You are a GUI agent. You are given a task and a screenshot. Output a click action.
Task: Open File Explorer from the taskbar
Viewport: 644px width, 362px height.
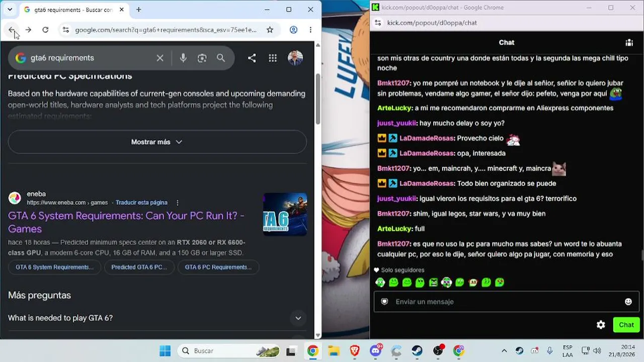(334, 351)
